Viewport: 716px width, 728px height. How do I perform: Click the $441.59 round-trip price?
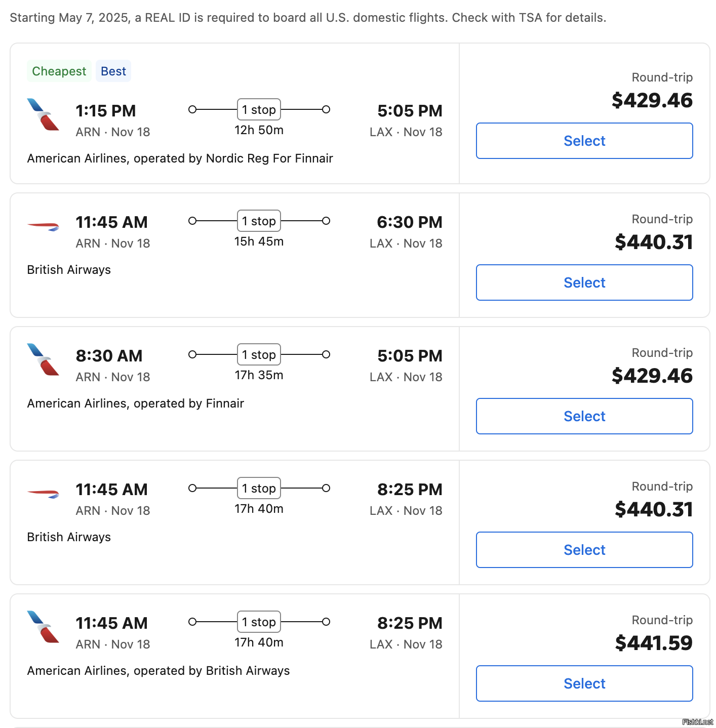(654, 643)
